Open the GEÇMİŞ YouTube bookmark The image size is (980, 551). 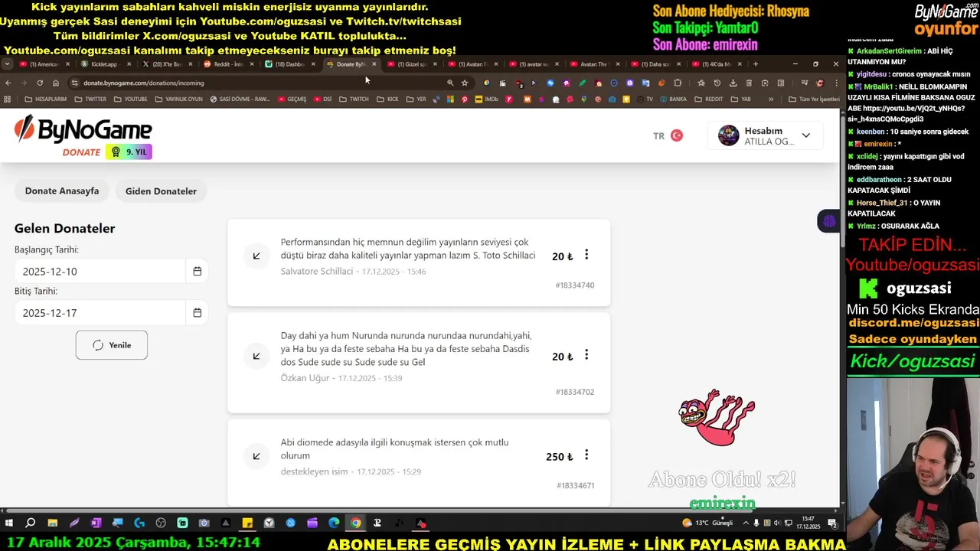point(292,99)
